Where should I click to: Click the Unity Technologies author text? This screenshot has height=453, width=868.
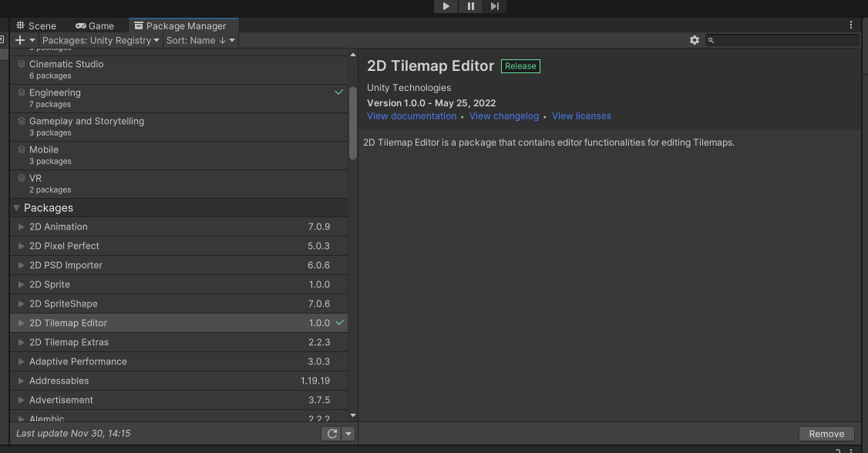click(x=409, y=87)
